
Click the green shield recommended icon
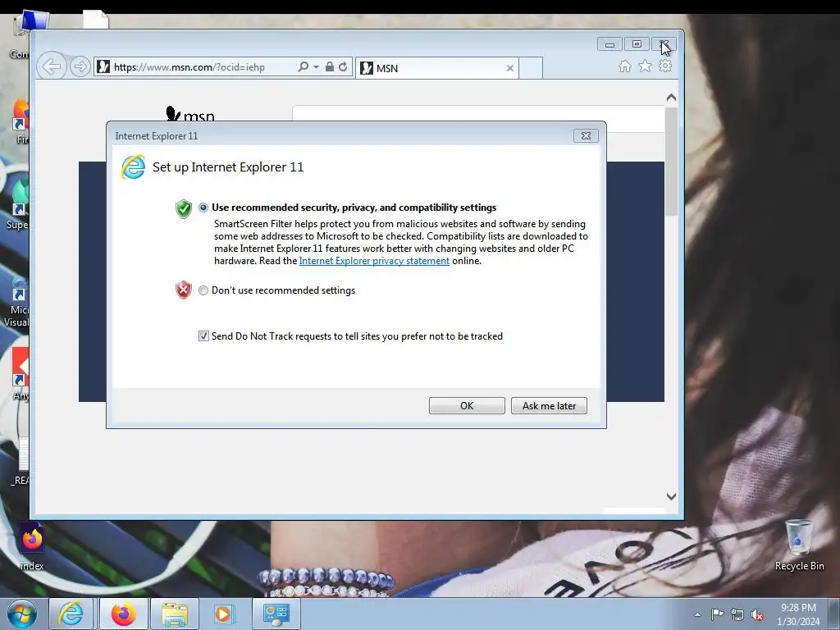pos(183,208)
